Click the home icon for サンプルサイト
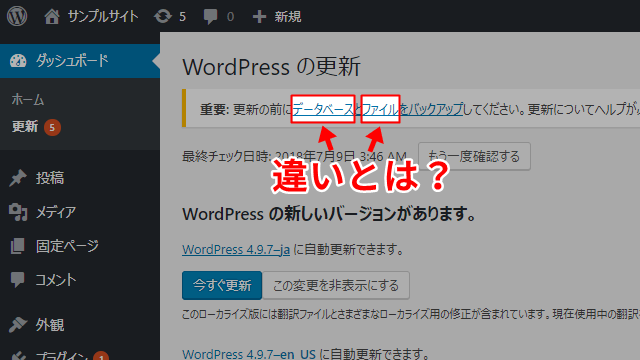 coord(52,17)
